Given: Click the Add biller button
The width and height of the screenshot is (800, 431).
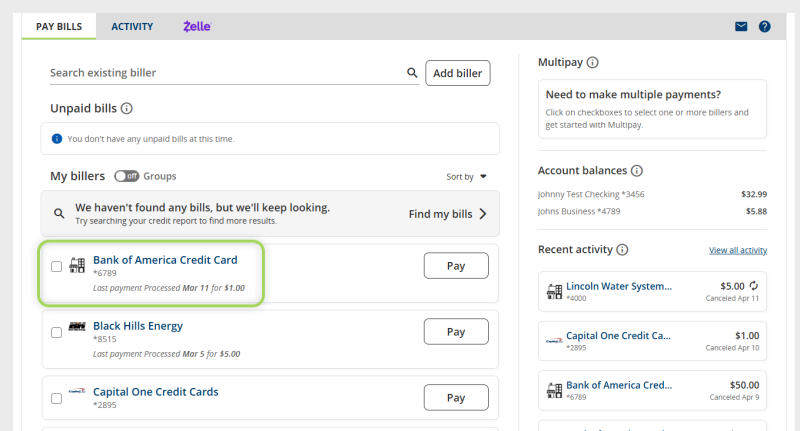Looking at the screenshot, I should [458, 73].
